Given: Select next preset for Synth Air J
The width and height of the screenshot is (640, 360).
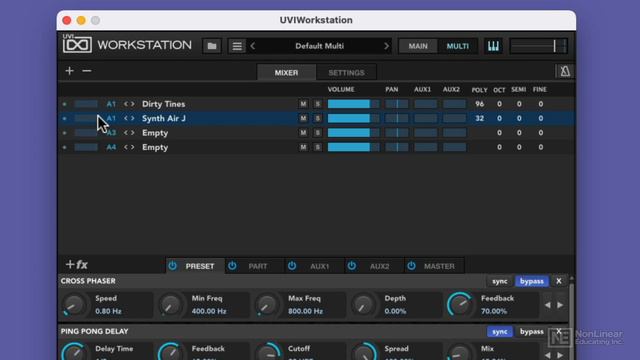Looking at the screenshot, I should pos(132,118).
